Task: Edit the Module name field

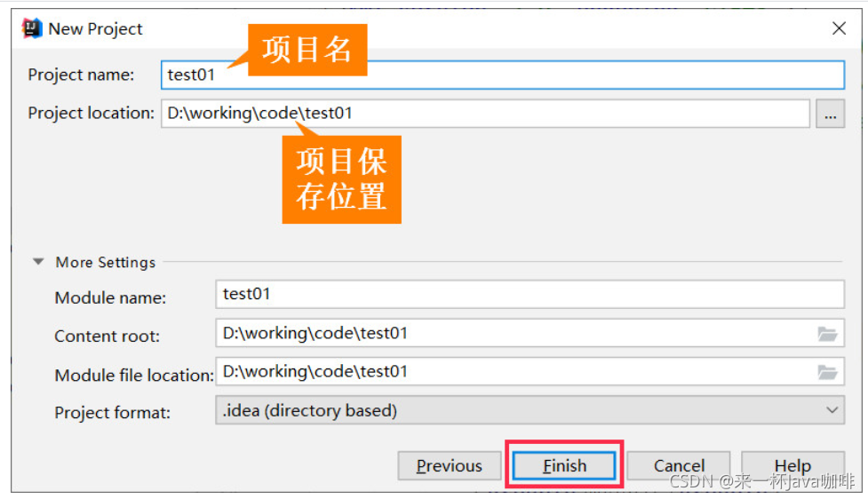Action: click(x=530, y=294)
